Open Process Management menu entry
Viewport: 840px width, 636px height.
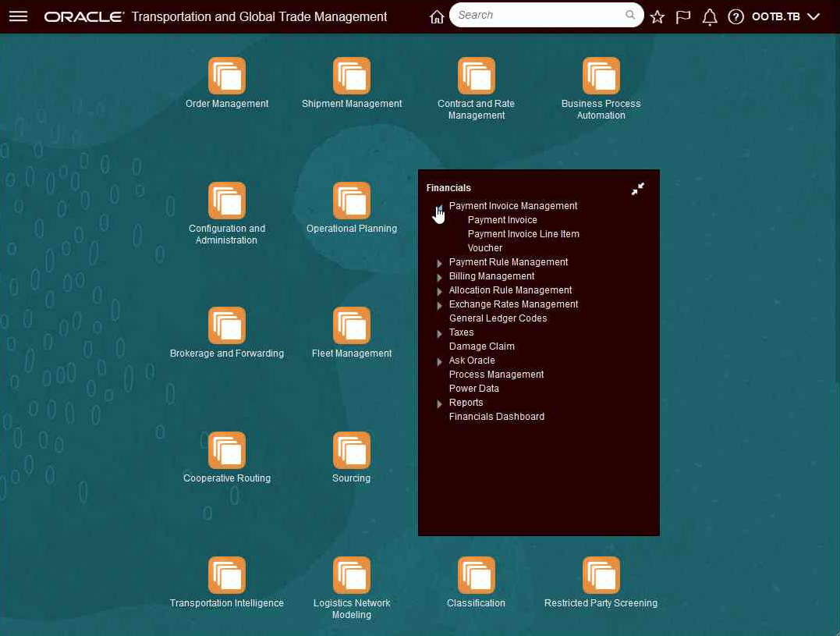click(496, 374)
